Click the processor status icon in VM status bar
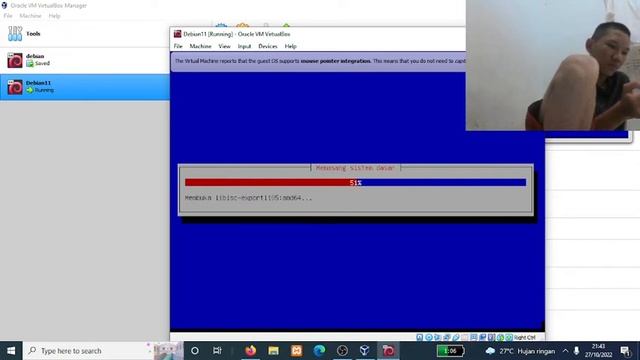 [491, 337]
